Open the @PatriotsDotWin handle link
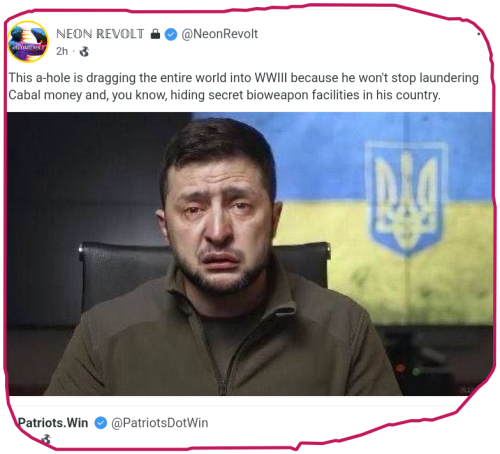 pyautogui.click(x=159, y=423)
